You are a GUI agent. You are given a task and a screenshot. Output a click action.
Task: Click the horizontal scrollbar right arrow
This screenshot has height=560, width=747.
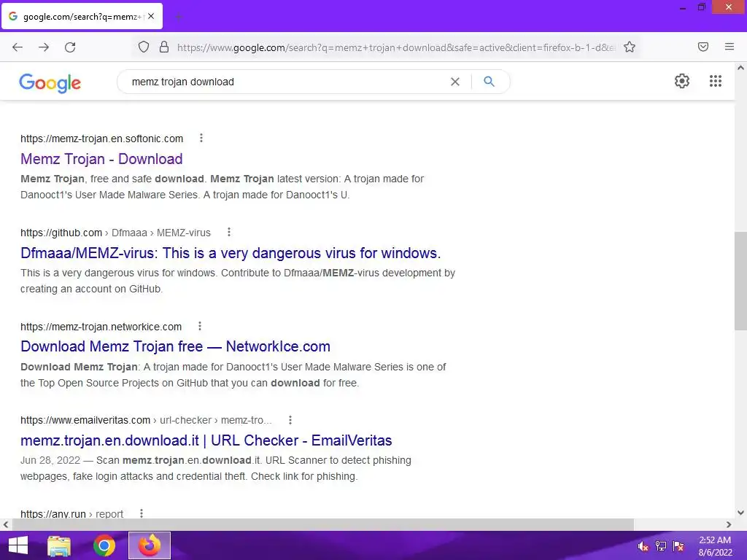tap(729, 524)
